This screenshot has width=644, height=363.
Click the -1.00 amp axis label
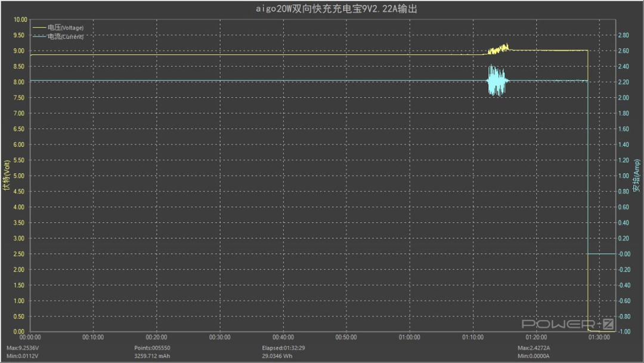click(x=624, y=332)
